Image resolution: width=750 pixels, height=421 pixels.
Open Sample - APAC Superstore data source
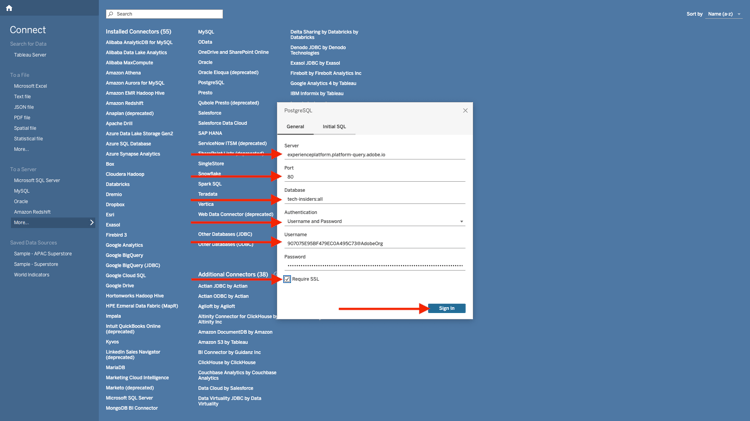43,254
